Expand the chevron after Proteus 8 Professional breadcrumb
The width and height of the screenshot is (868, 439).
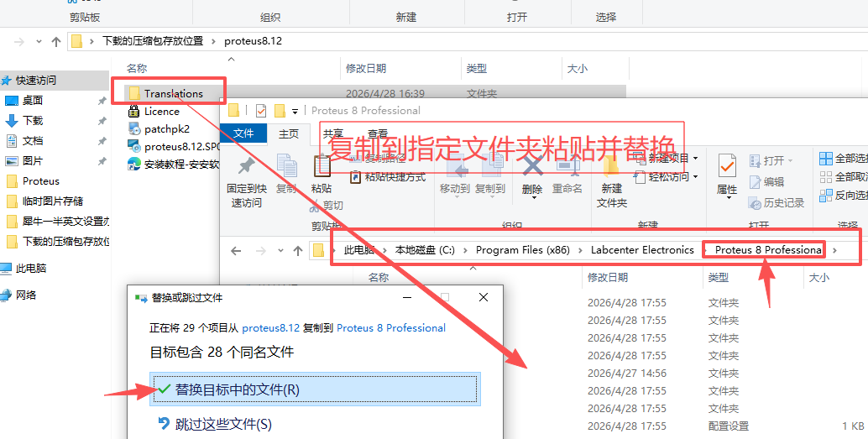834,250
